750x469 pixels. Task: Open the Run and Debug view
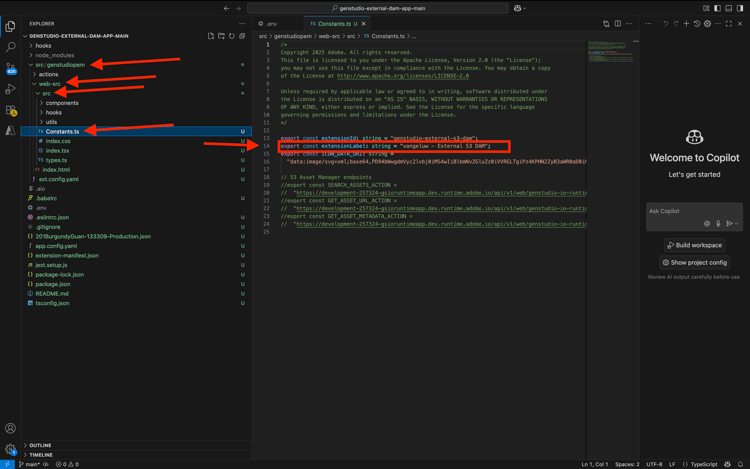[11, 89]
